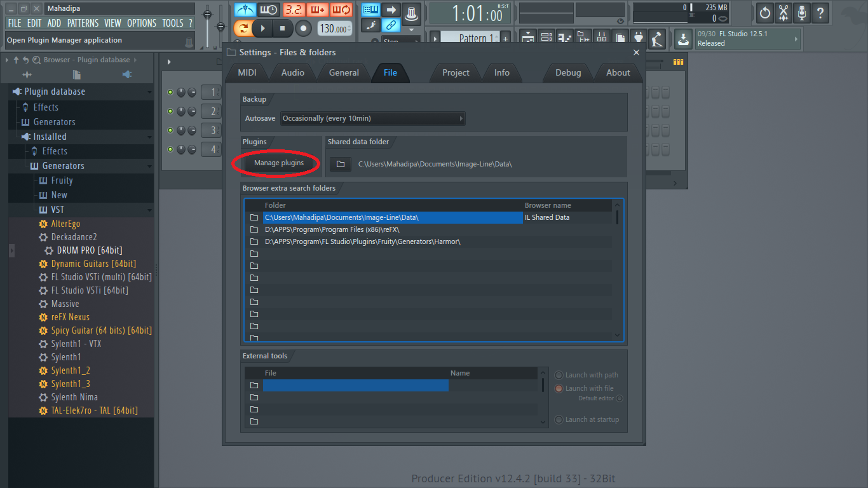Click shared data folder browse icon
The image size is (868, 488).
(x=341, y=164)
